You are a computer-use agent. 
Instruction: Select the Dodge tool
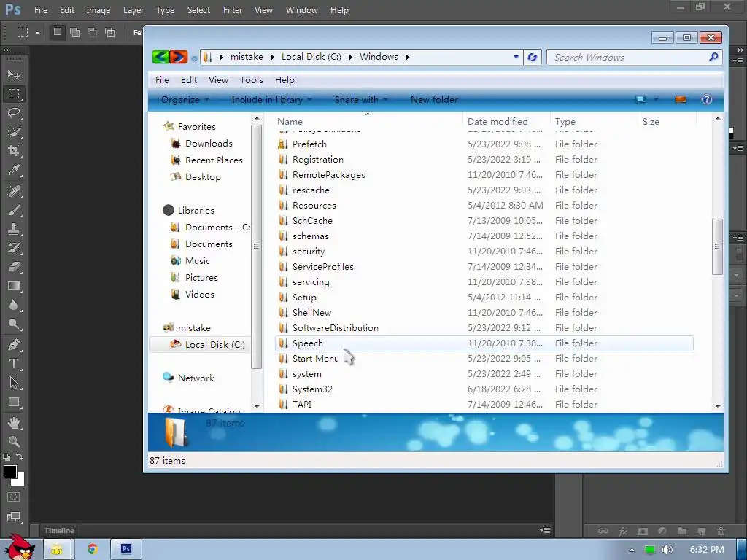tap(14, 324)
